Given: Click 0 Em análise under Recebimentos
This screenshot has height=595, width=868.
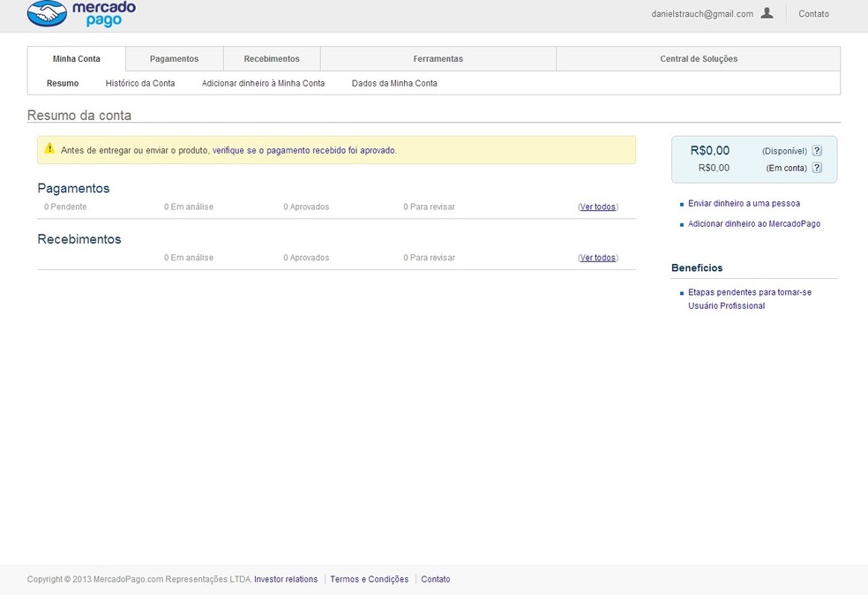Looking at the screenshot, I should coord(189,258).
